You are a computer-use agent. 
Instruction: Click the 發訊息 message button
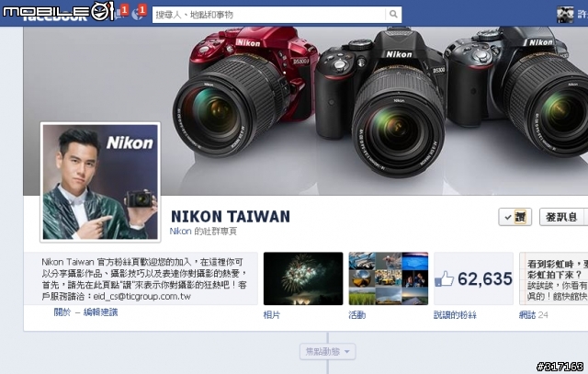(x=563, y=217)
